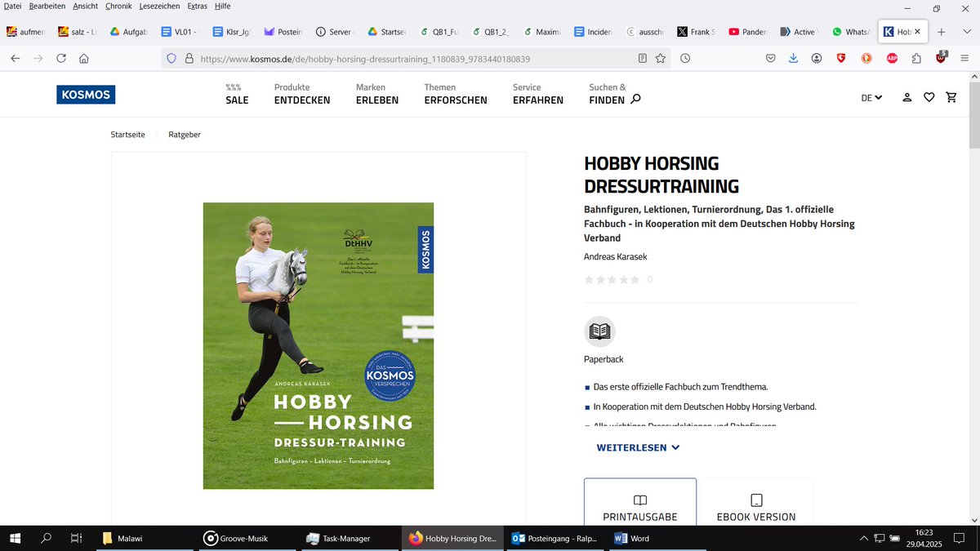Screen dimensions: 980x551
Task: Open the Firefox hamburger application menu
Action: click(965, 59)
